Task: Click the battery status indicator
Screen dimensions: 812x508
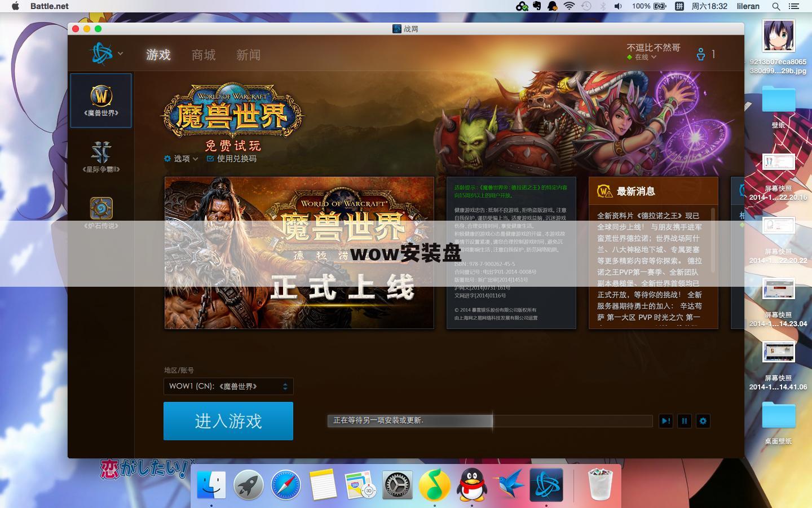Action: point(649,6)
